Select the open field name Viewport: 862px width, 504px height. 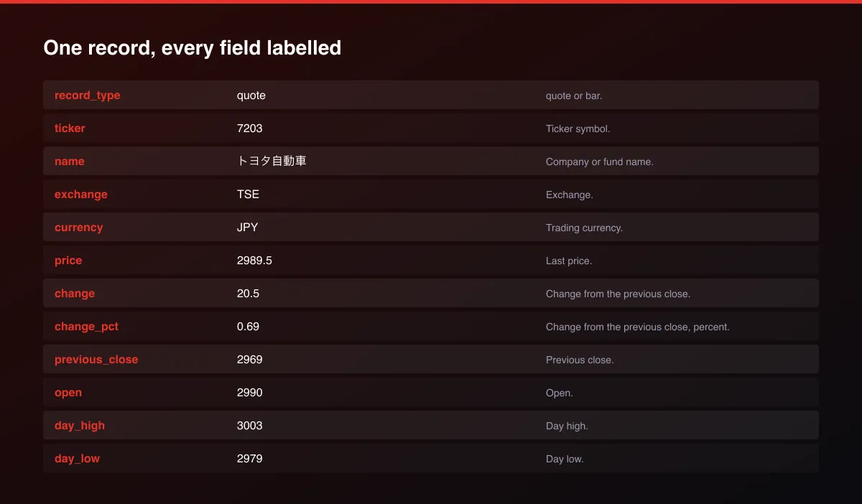click(68, 393)
